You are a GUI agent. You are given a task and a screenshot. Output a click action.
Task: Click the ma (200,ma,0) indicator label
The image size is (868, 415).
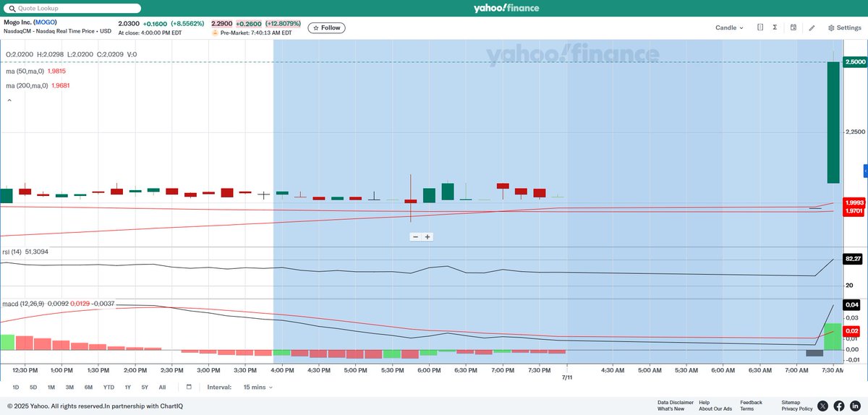tap(27, 85)
